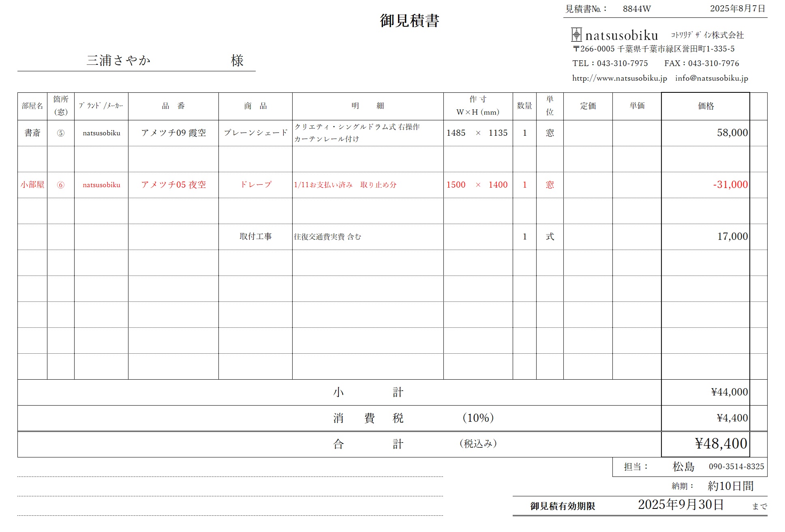Click the natsusobiku company logo icon
785x532 pixels.
(x=576, y=35)
